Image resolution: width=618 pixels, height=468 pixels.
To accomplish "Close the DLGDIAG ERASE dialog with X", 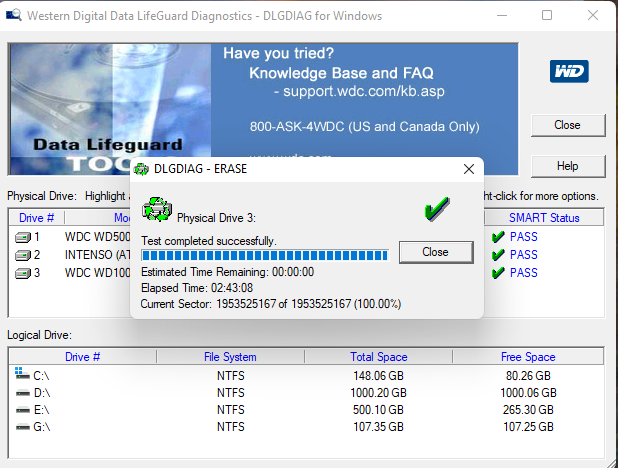I will pyautogui.click(x=469, y=169).
